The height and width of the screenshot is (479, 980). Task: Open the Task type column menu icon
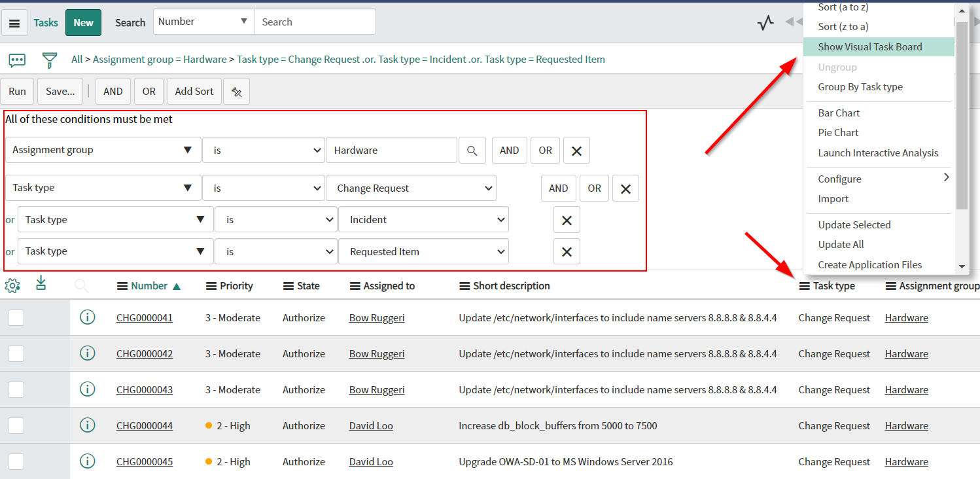pyautogui.click(x=805, y=286)
